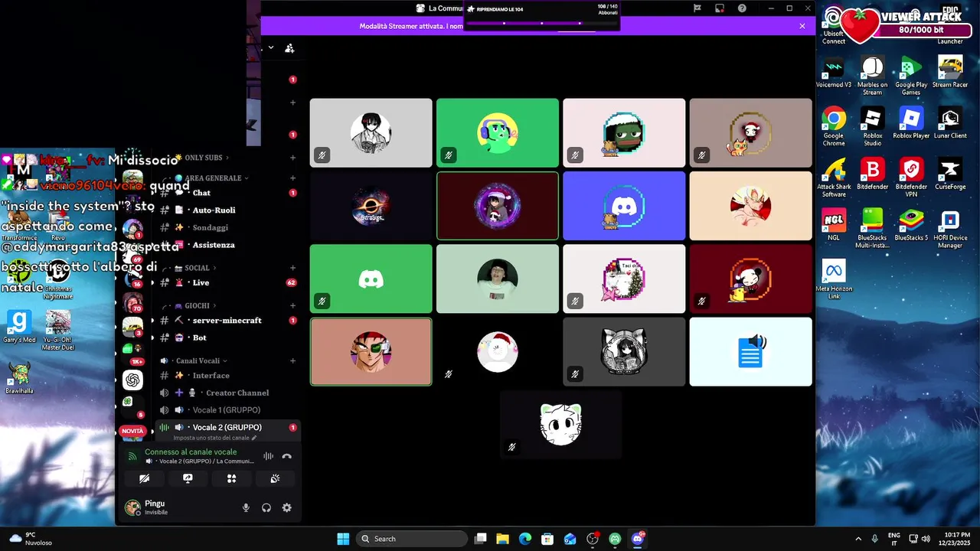This screenshot has width=980, height=551.
Task: Open the voice Activities launcher icon
Action: pyautogui.click(x=231, y=478)
